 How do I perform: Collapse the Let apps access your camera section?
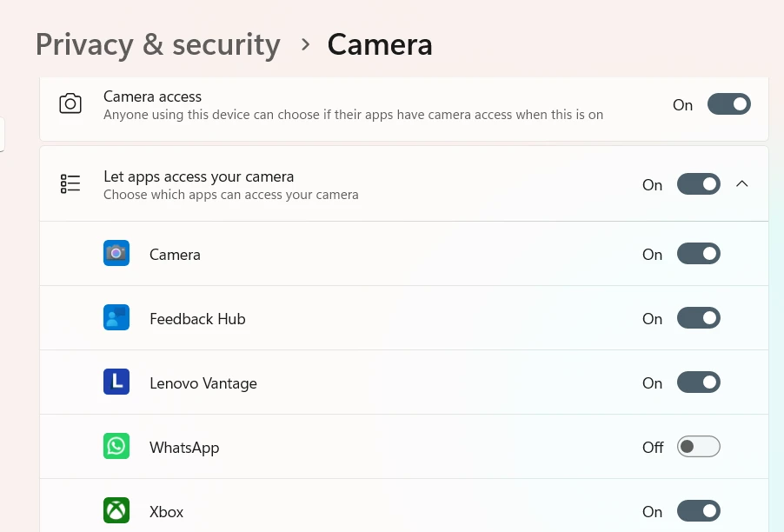(742, 184)
